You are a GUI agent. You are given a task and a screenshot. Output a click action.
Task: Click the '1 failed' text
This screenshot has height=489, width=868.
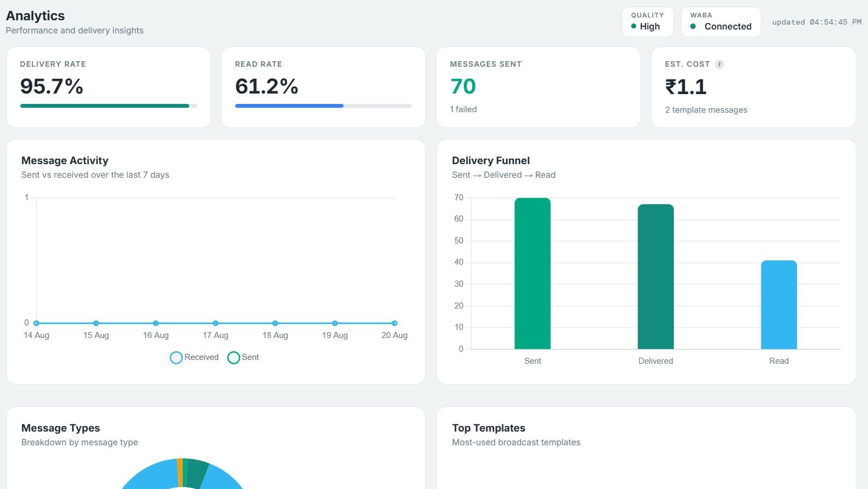[x=463, y=109]
